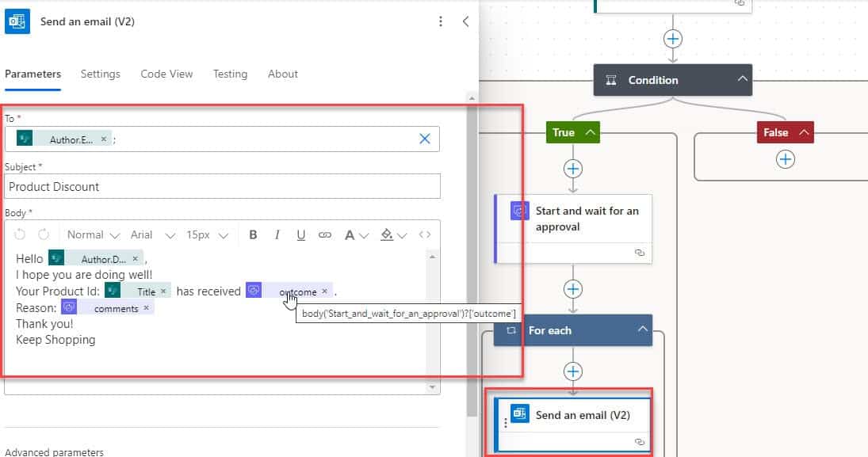The height and width of the screenshot is (457, 868).
Task: Remove the comments token from body
Action: [146, 307]
